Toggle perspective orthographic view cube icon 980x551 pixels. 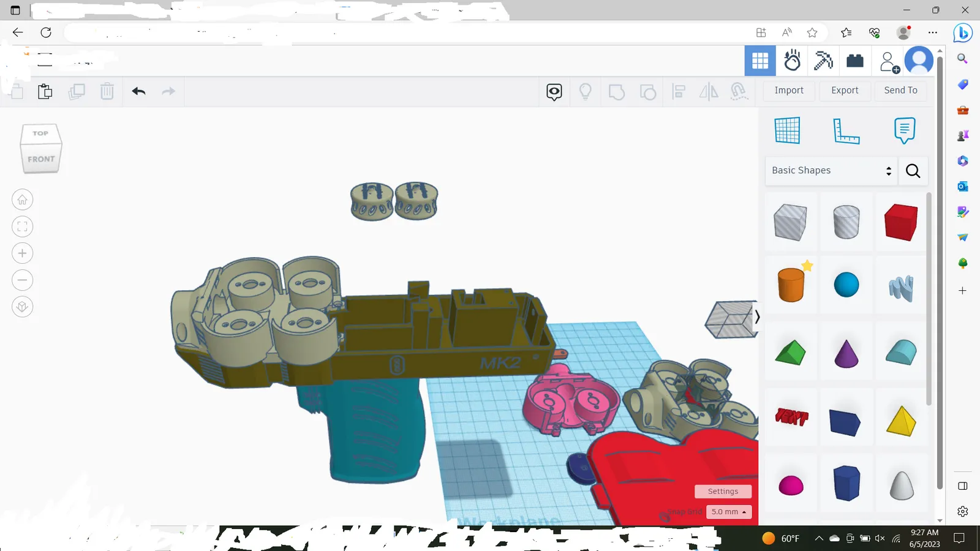click(x=23, y=306)
